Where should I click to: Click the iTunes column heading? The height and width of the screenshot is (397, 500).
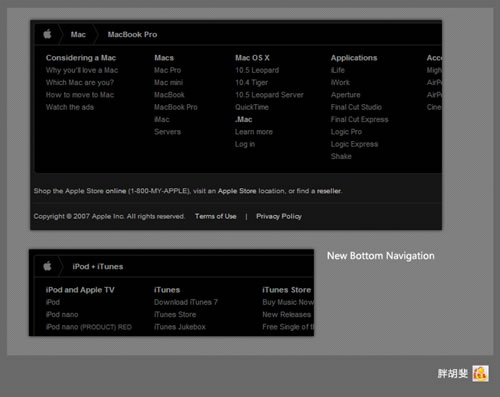pos(167,290)
